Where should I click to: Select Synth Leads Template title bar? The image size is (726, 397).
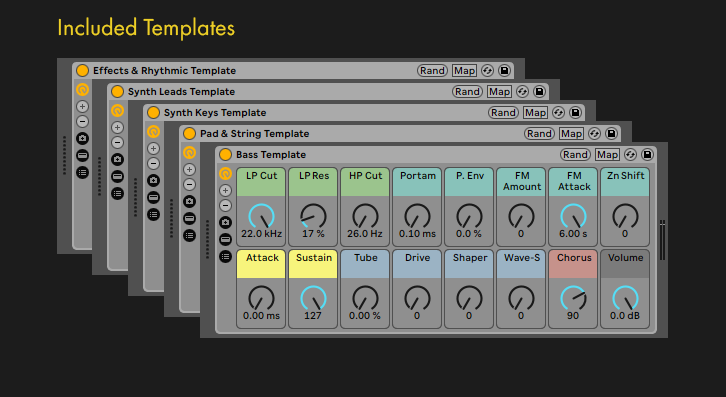point(328,92)
